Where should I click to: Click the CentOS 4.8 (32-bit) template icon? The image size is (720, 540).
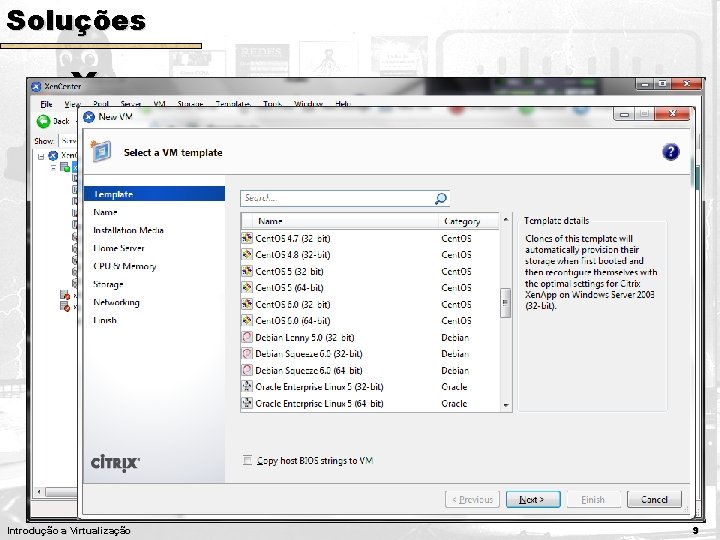[247, 254]
